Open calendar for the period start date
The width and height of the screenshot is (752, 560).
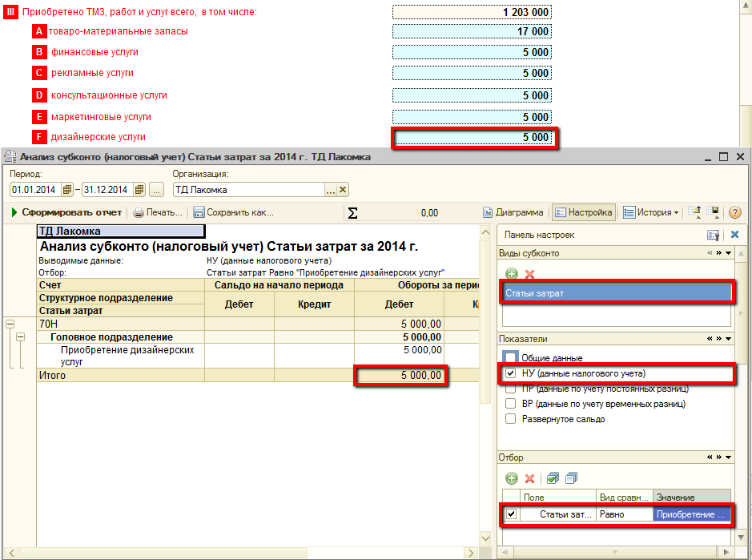coord(67,190)
